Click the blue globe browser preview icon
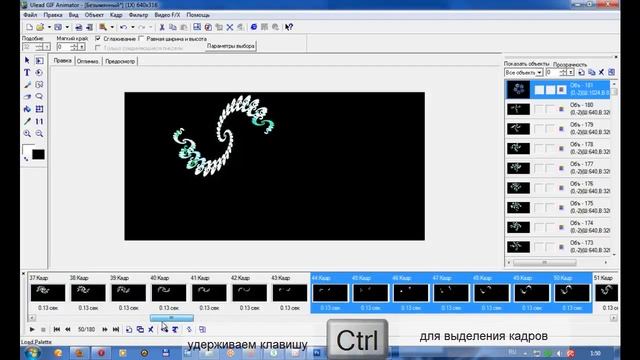This screenshot has width=640, height=360. 253,27
